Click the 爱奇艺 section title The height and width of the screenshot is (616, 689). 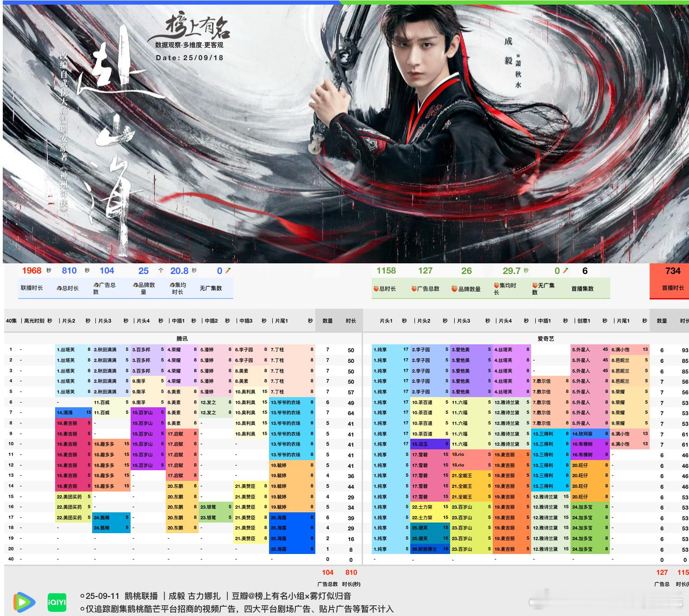[545, 339]
